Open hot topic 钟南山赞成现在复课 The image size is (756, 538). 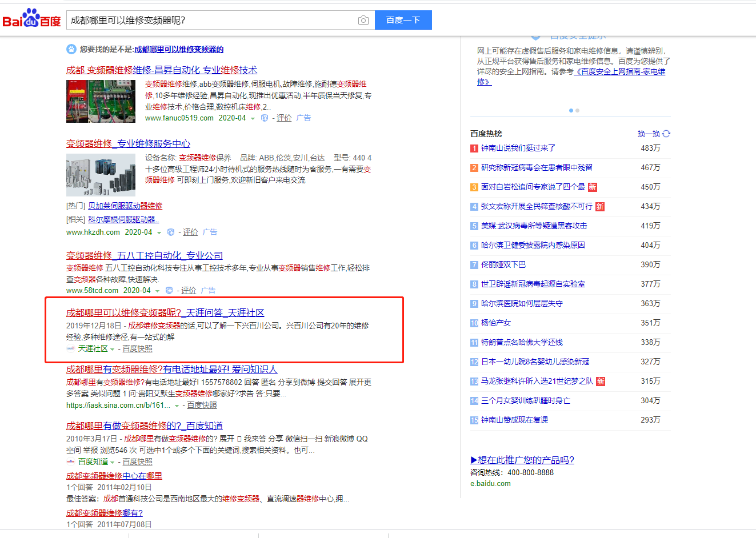(514, 420)
